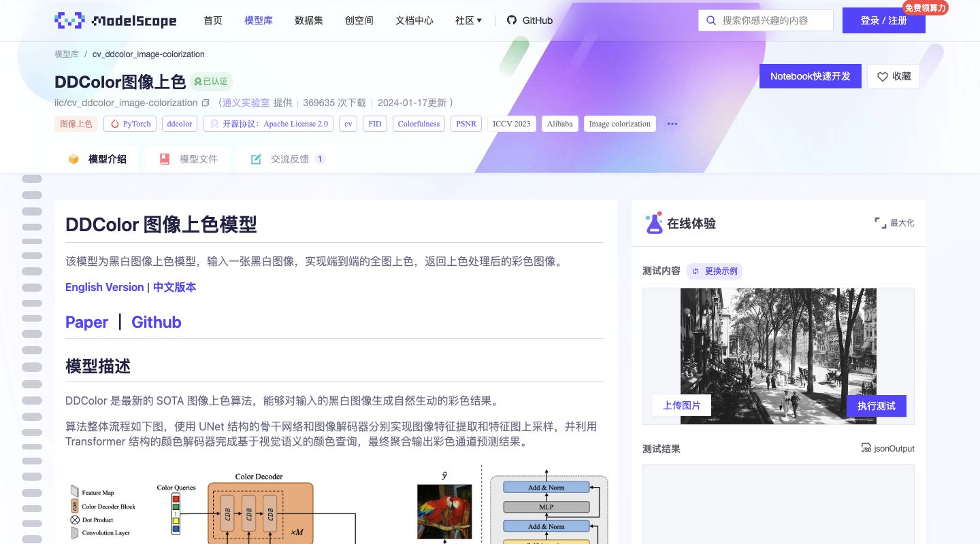Click the 更换示例 refresh icon
This screenshot has height=544, width=980.
coord(696,271)
